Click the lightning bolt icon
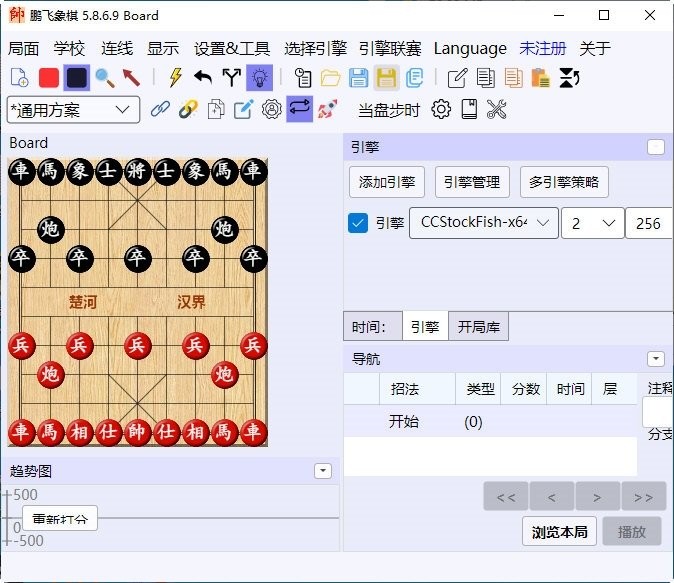The width and height of the screenshot is (674, 583). tap(176, 77)
